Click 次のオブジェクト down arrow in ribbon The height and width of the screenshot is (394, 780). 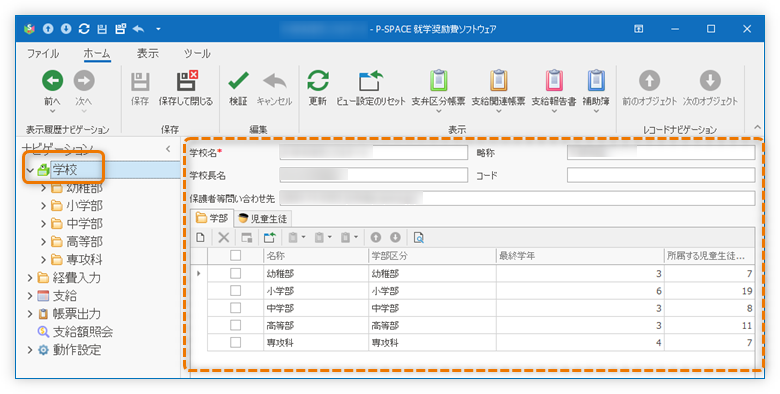point(710,80)
